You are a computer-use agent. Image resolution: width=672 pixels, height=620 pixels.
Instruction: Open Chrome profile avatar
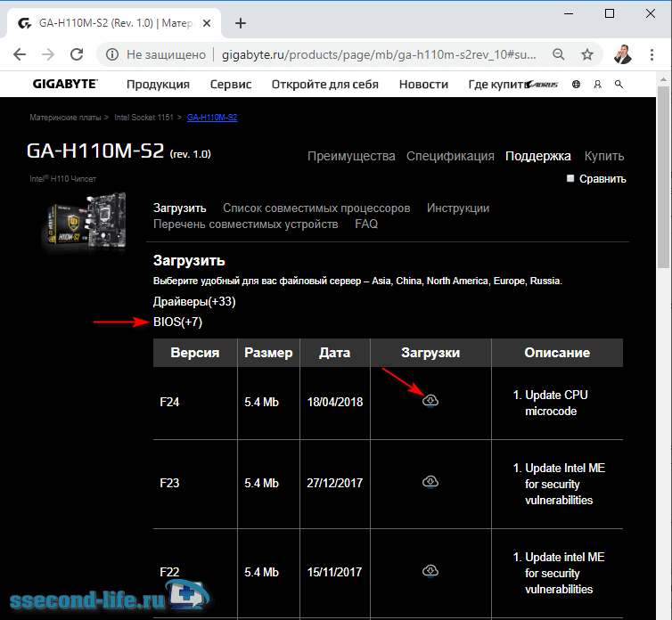click(x=622, y=54)
